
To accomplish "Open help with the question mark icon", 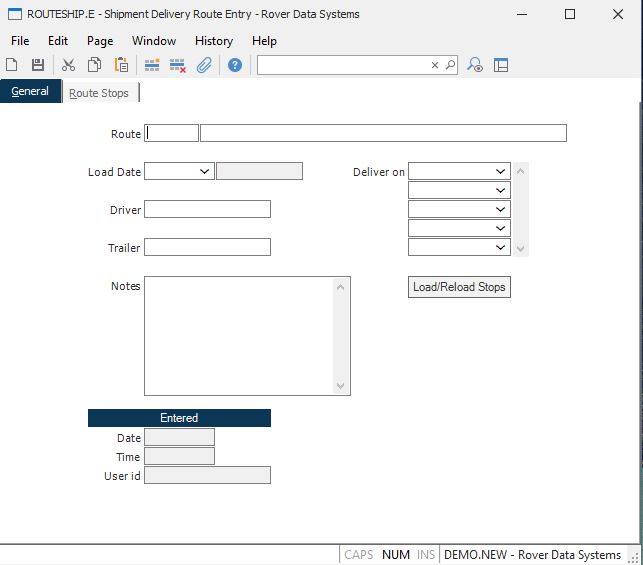I will pyautogui.click(x=235, y=65).
